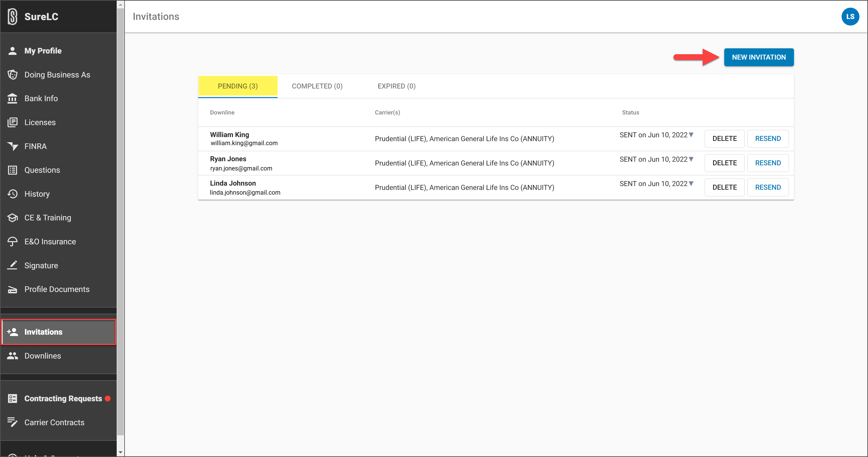This screenshot has width=868, height=457.
Task: Click william.king@gmail.com email text
Action: tap(244, 143)
